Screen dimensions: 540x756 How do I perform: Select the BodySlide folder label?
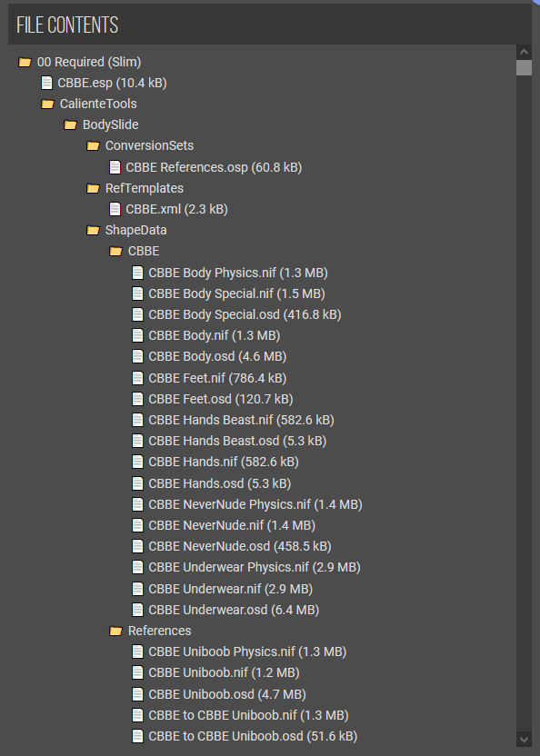[111, 124]
